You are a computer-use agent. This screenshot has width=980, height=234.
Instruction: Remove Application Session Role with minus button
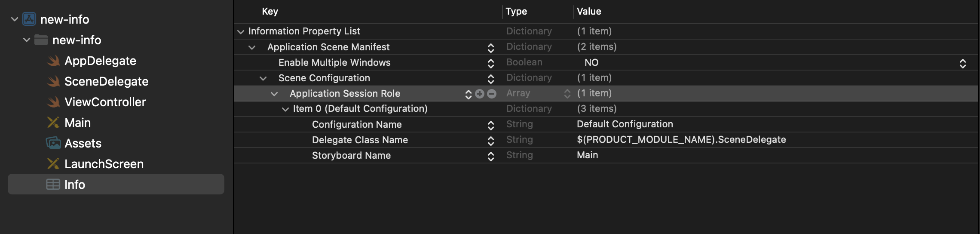[x=492, y=94]
